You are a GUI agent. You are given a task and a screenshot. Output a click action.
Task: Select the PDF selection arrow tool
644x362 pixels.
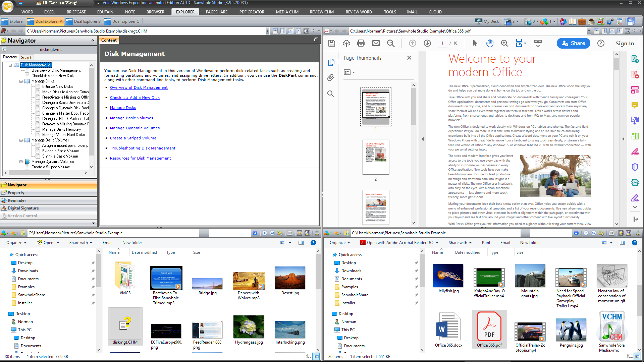click(x=475, y=43)
